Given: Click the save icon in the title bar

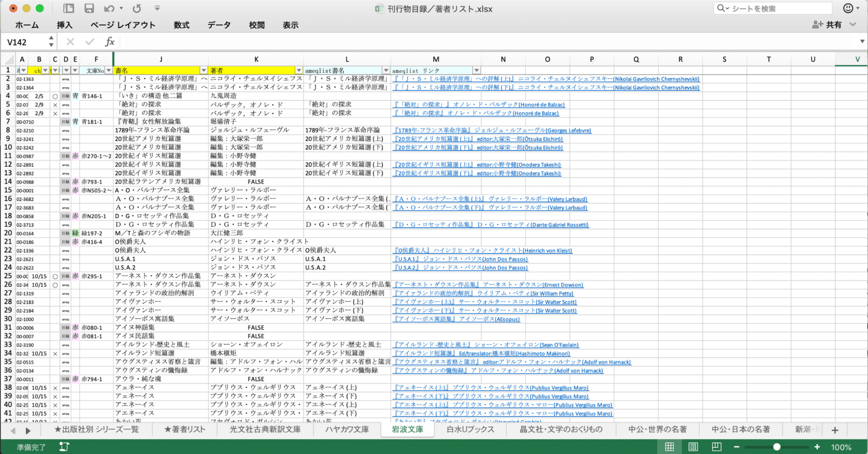Looking at the screenshot, I should coord(89,8).
